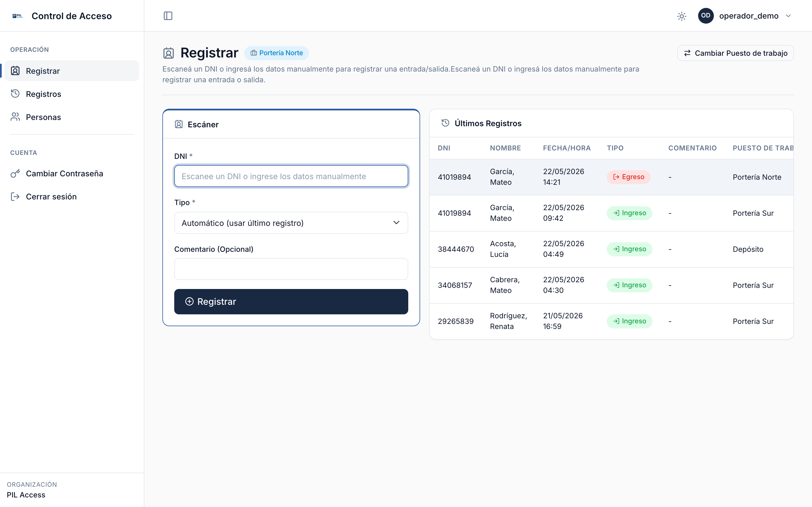
Task: Click the Egreso badge in first row
Action: click(628, 177)
